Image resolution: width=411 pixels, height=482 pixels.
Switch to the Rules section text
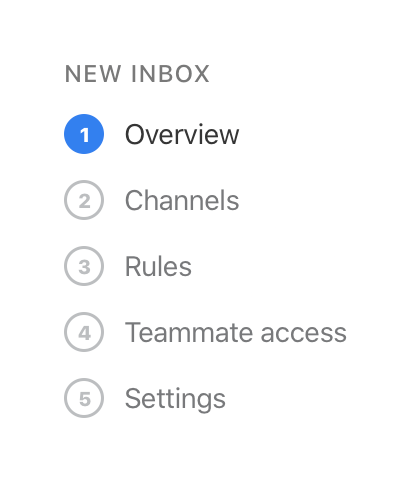point(158,266)
